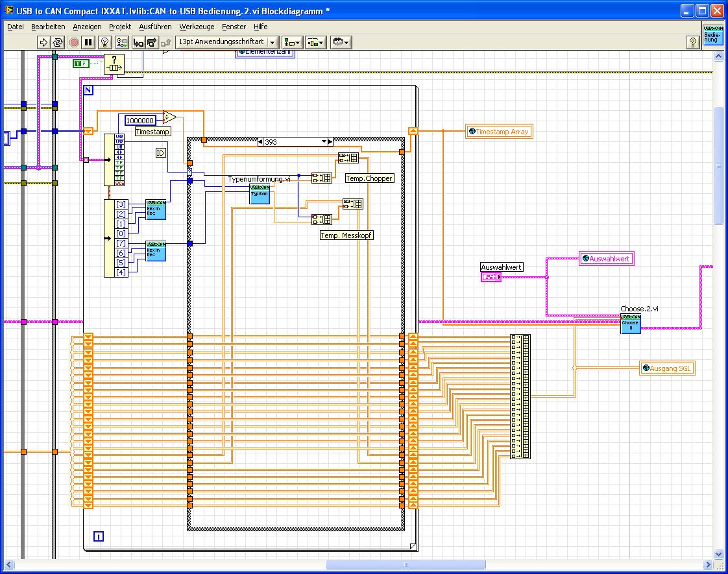Image resolution: width=728 pixels, height=574 pixels.
Task: Toggle Retain Wire Values button
Action: (121, 42)
